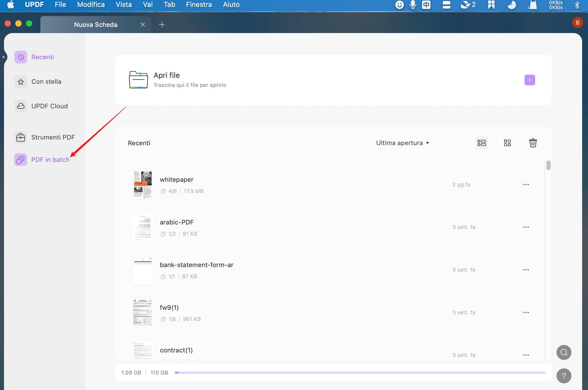588x390 pixels.
Task: Open the Modifica menu
Action: pos(91,5)
